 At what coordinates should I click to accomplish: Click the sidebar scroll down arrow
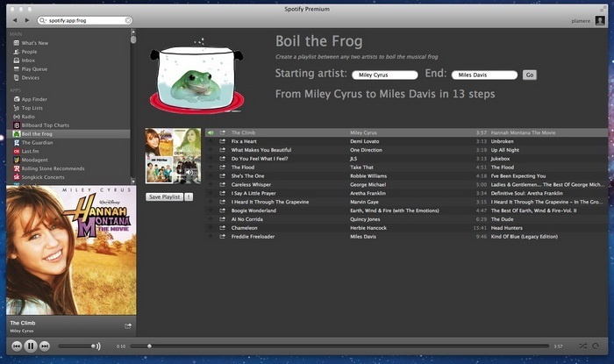pyautogui.click(x=133, y=182)
